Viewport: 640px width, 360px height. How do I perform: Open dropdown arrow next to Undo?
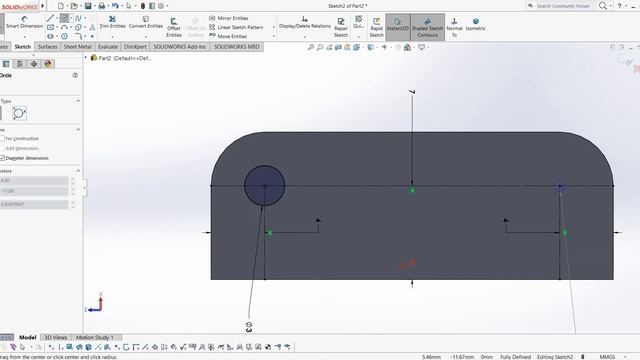[122, 6]
